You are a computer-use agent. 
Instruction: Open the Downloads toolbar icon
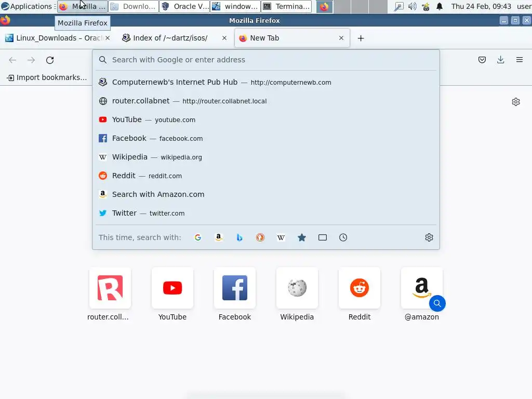(500, 60)
